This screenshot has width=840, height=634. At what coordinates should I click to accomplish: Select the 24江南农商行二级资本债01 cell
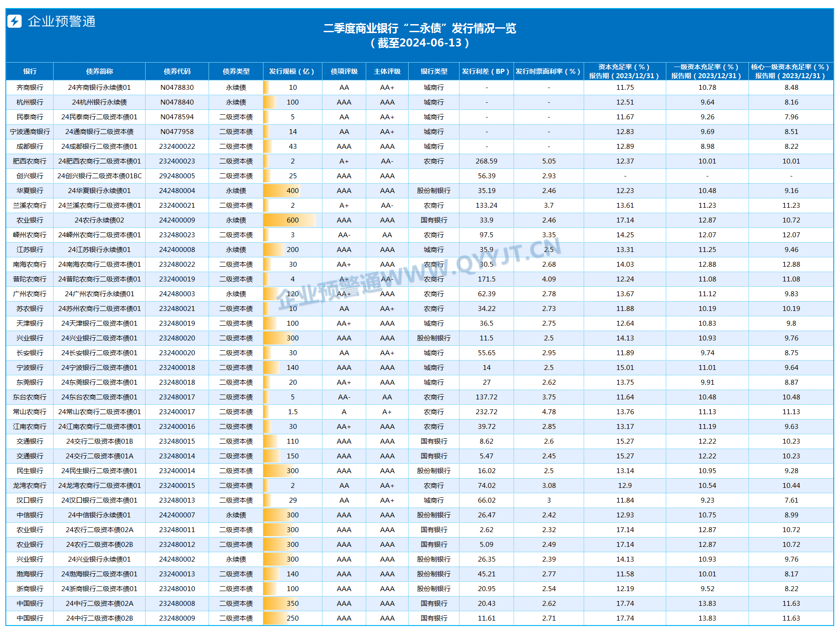tap(100, 427)
